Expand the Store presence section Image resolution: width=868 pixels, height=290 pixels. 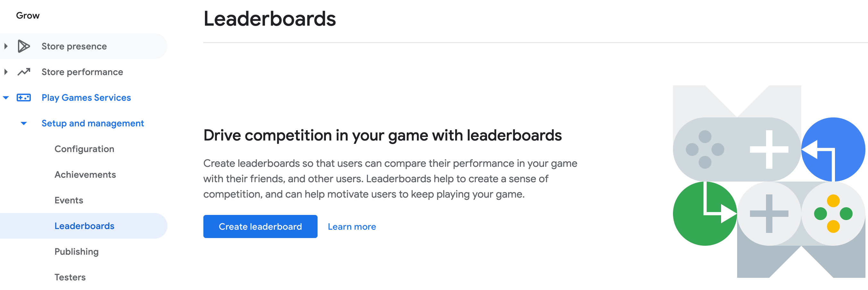[x=5, y=46]
